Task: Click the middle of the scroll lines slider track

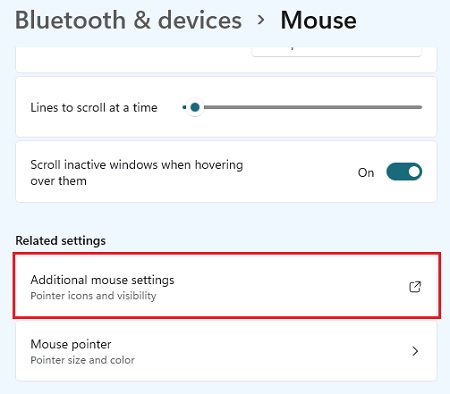Action: (302, 107)
